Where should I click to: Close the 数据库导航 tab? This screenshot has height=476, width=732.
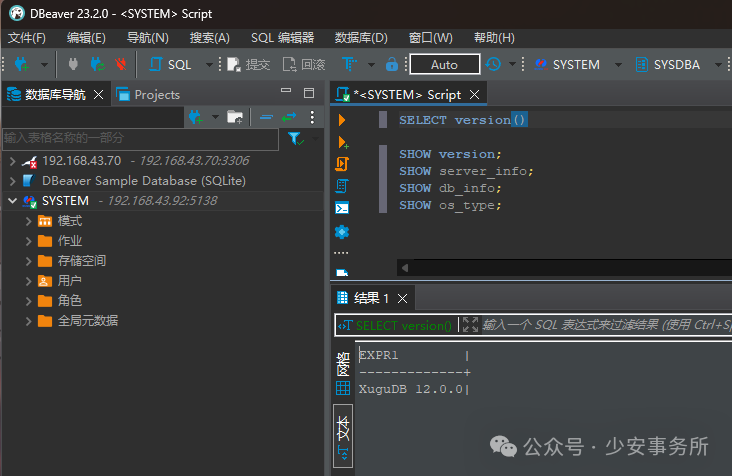pos(99,95)
